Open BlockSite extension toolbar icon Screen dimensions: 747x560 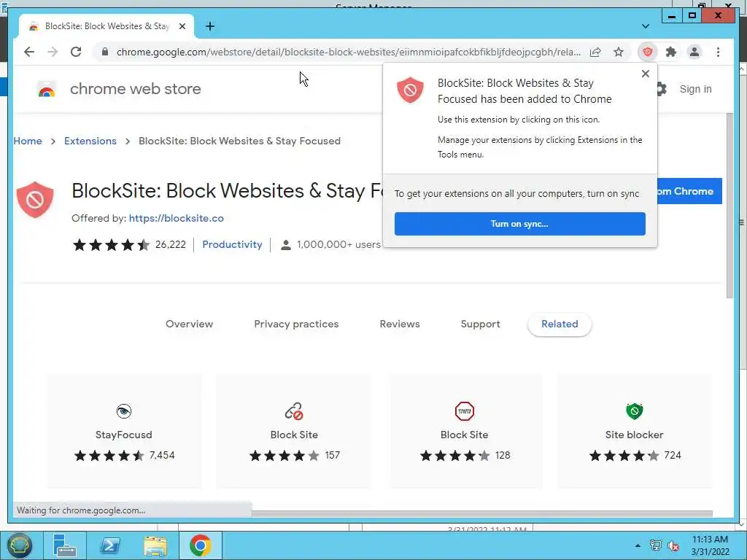648,52
